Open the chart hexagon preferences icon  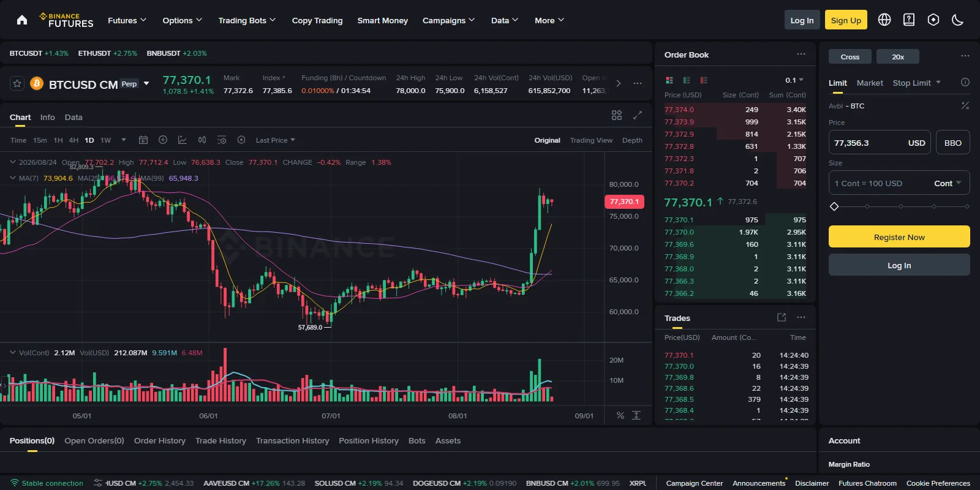241,140
